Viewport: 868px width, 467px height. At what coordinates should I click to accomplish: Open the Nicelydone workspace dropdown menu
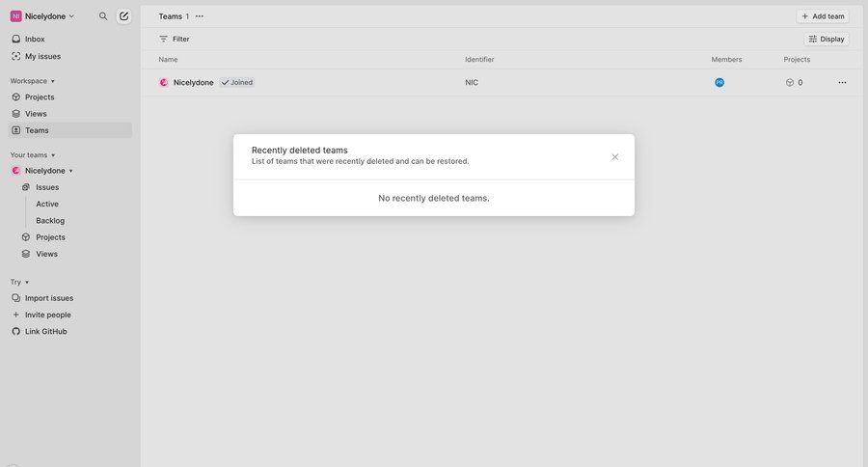tap(43, 16)
